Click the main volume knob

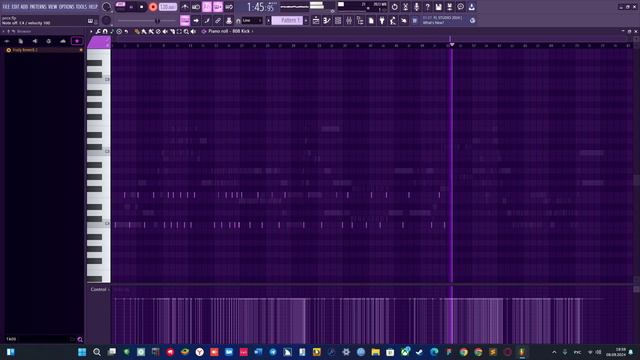click(106, 7)
